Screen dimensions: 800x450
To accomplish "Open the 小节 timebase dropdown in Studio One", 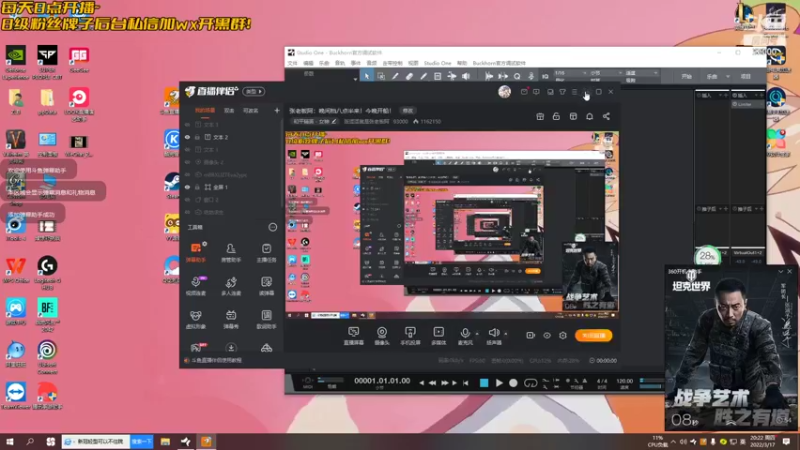I will (x=606, y=73).
